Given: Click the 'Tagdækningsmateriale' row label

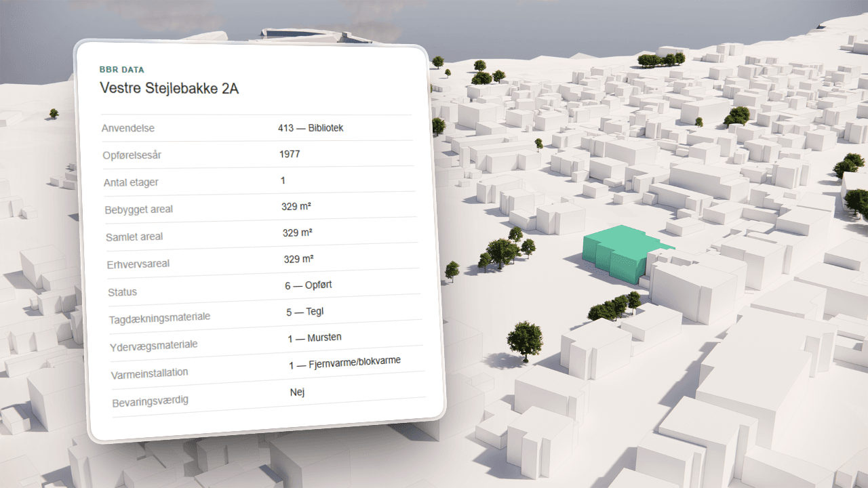Looking at the screenshot, I should pos(159,318).
